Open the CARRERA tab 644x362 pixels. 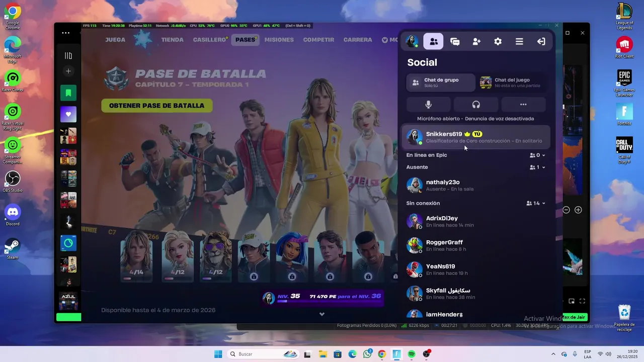click(358, 40)
